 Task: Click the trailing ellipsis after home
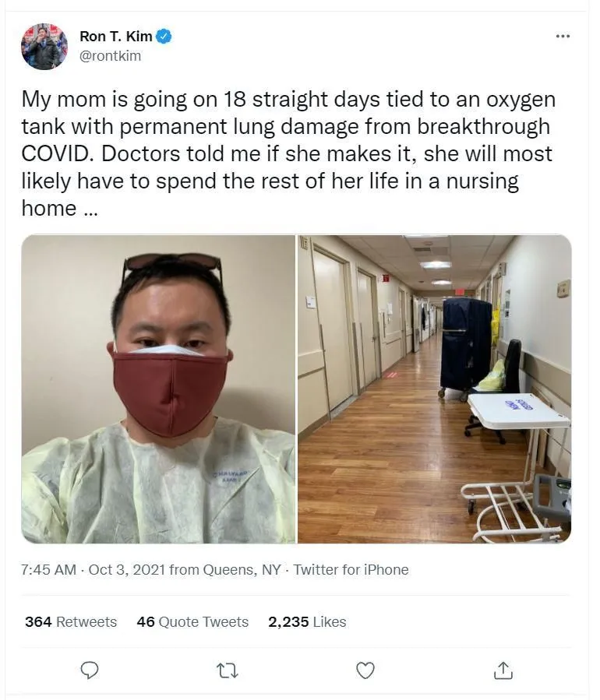pyautogui.click(x=90, y=211)
